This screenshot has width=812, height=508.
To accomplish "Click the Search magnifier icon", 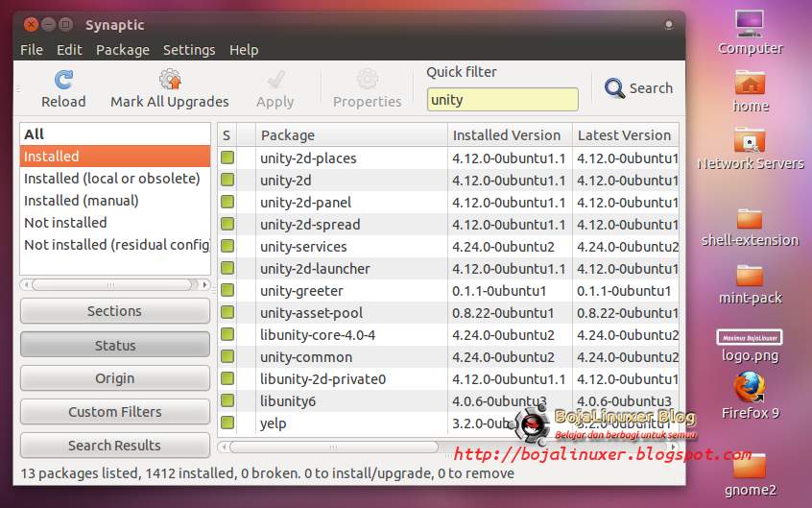I will (614, 88).
